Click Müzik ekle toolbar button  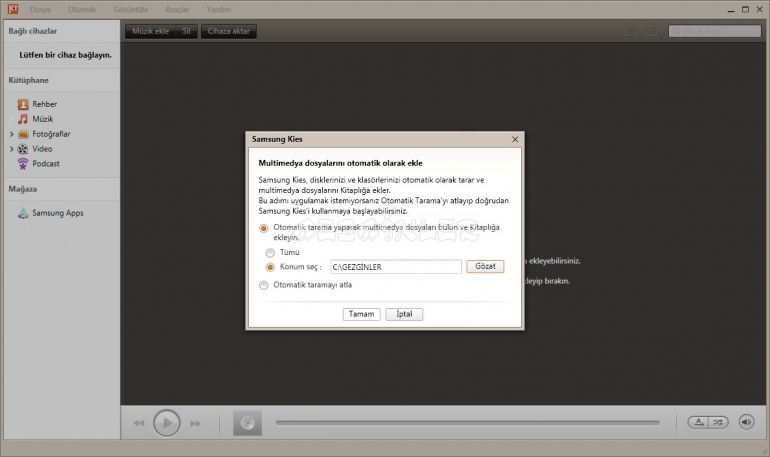coord(150,31)
